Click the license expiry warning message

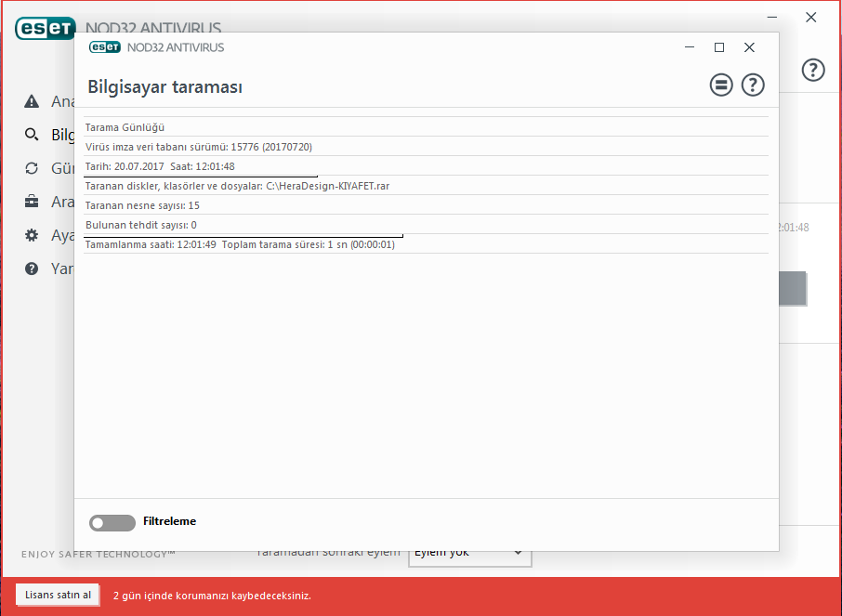(212, 596)
